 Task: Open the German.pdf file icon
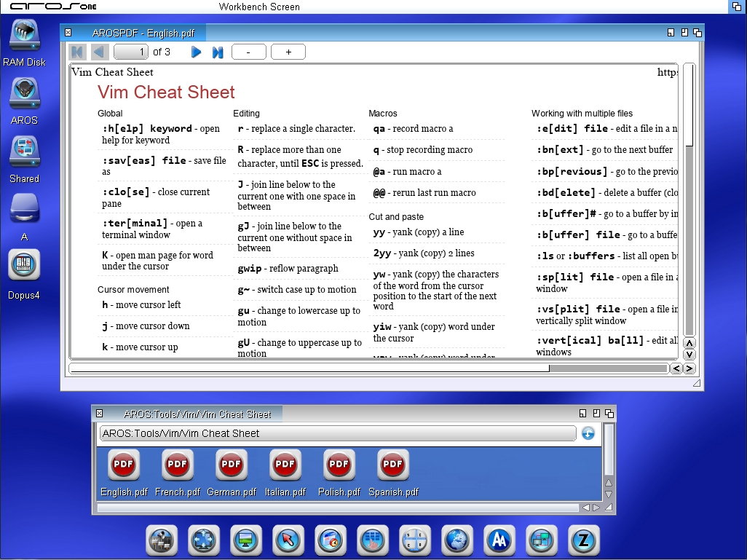click(231, 465)
